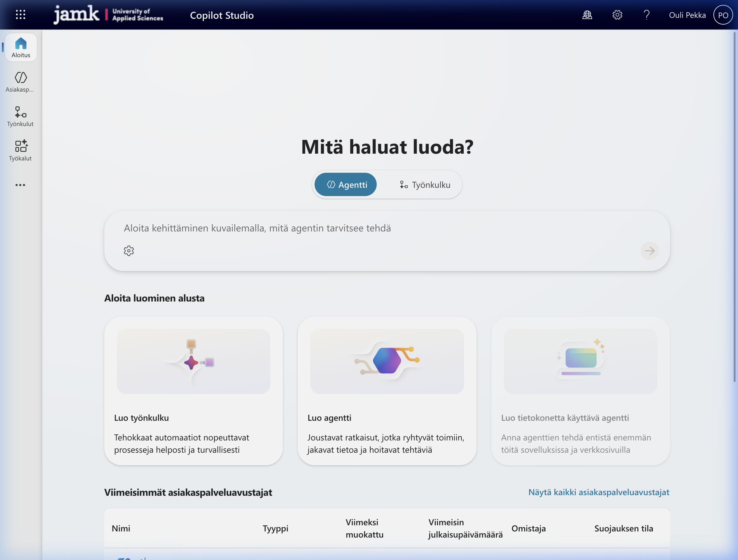This screenshot has height=560, width=738.
Task: Click the gear icon inside the prompt box
Action: pos(129,250)
